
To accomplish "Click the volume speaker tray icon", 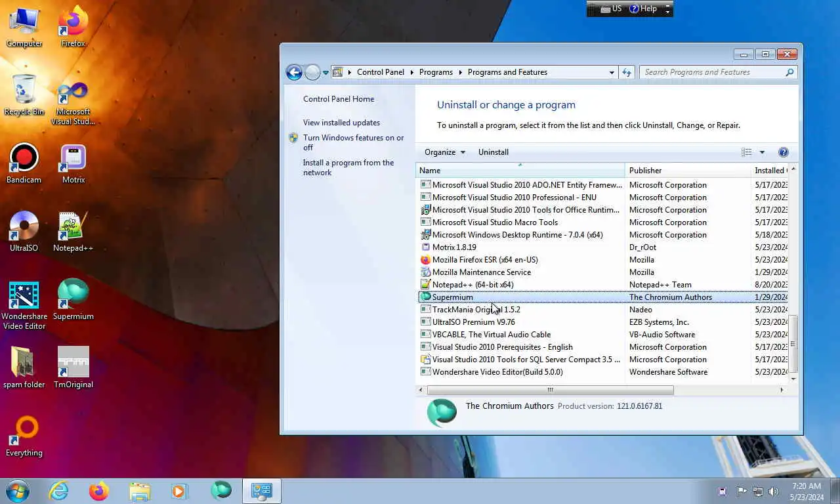I will [774, 491].
